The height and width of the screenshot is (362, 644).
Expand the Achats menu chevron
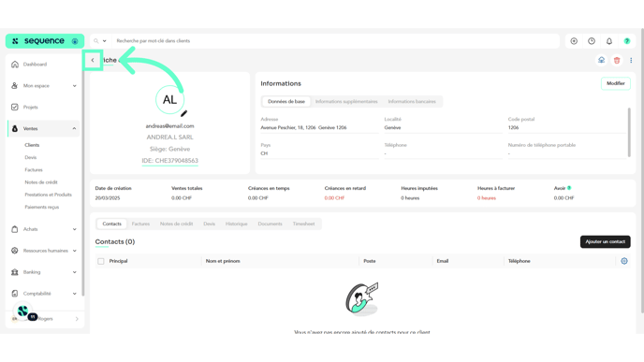point(74,229)
